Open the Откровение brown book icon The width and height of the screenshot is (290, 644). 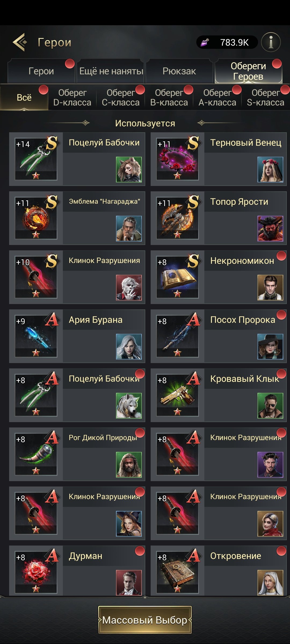(177, 572)
